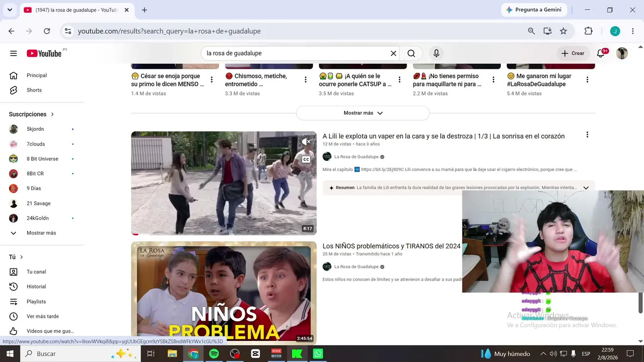
Task: Toggle captions on the Lili video preview
Action: click(306, 160)
